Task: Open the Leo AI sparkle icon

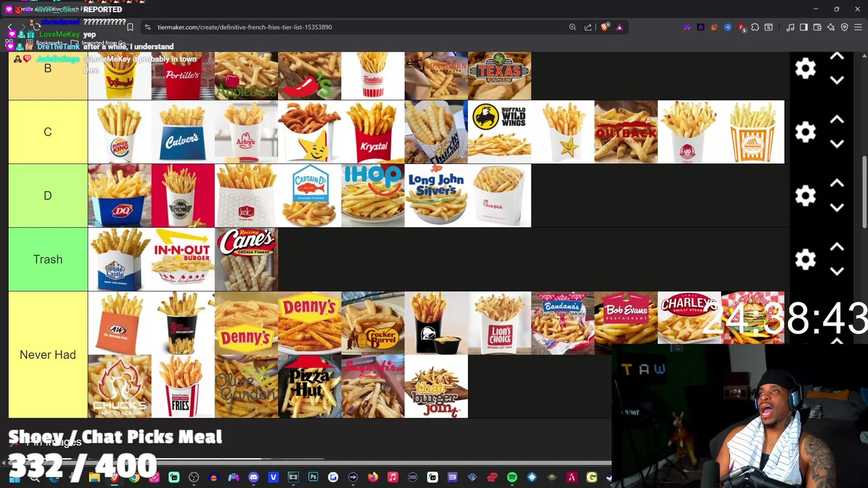Action: tap(831, 27)
